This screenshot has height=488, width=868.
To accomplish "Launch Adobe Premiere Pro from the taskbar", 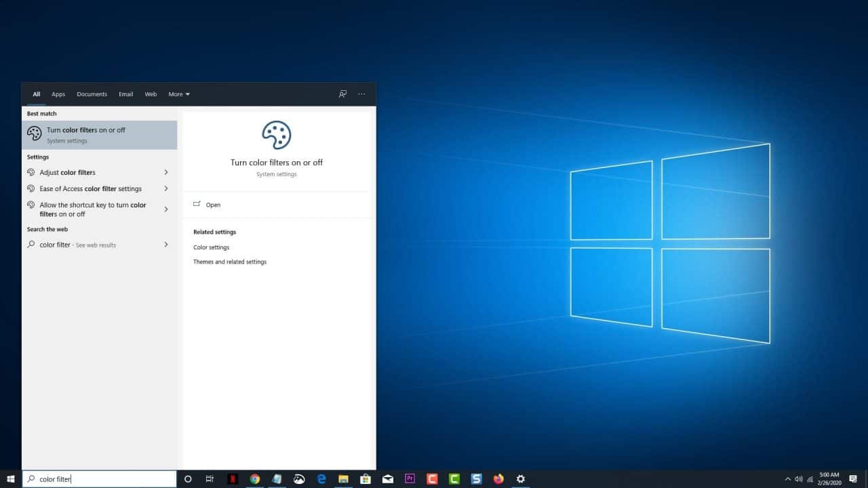I will point(410,479).
